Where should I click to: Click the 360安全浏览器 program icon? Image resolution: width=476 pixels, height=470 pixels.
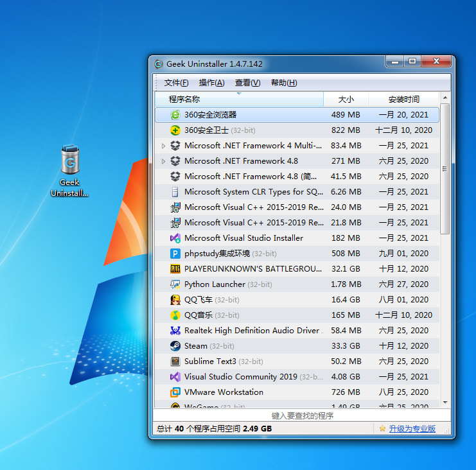pos(175,115)
